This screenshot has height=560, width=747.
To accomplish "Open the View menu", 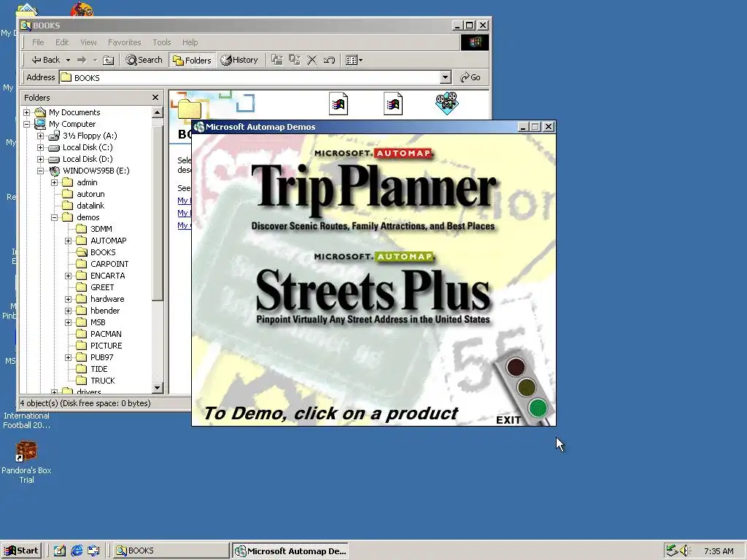I will tap(88, 42).
